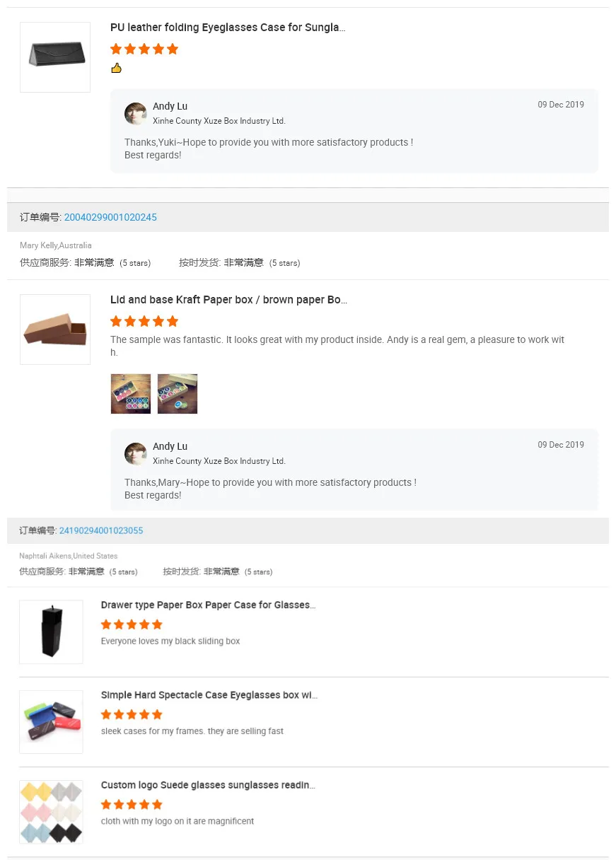This screenshot has height=867, width=616.
Task: Click the thumbs up emoji icon
Action: tap(117, 68)
